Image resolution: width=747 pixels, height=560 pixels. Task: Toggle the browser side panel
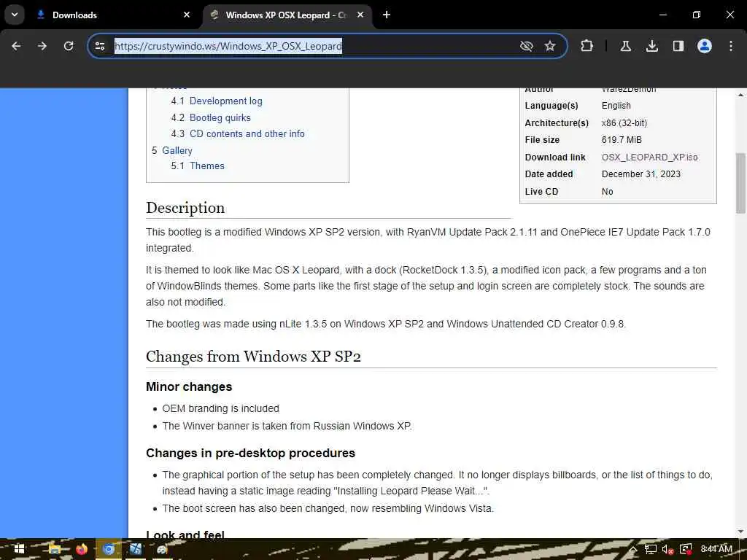tap(678, 46)
